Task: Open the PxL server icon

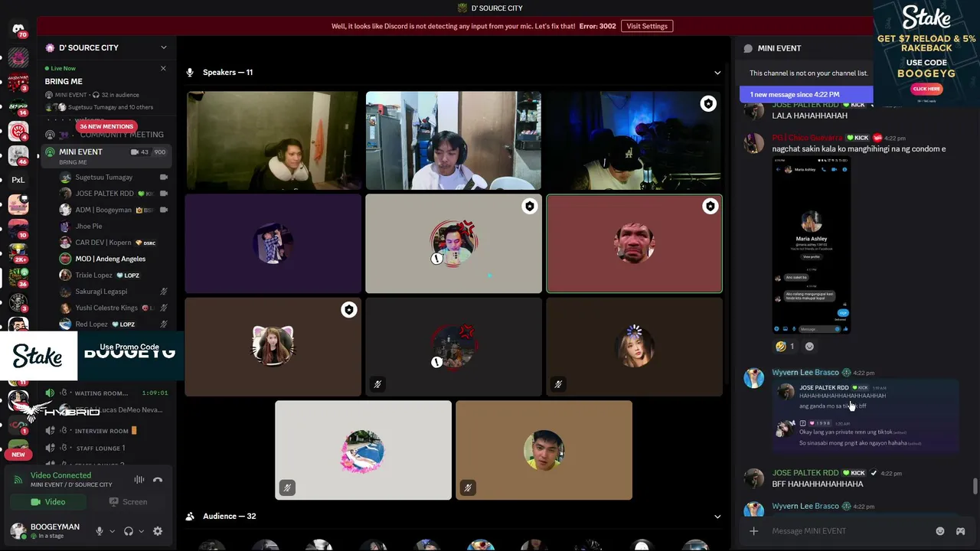Action: [18, 180]
